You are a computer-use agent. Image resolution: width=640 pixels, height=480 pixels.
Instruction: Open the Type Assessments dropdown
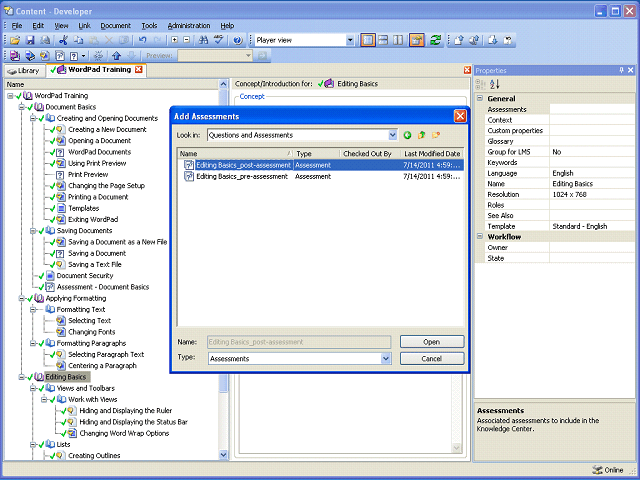386,359
